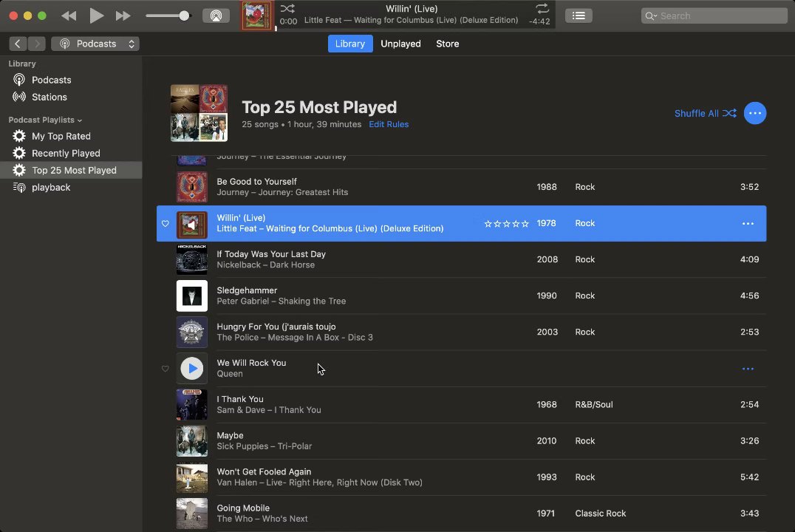Click the Search field
The width and height of the screenshot is (795, 532).
click(x=714, y=16)
